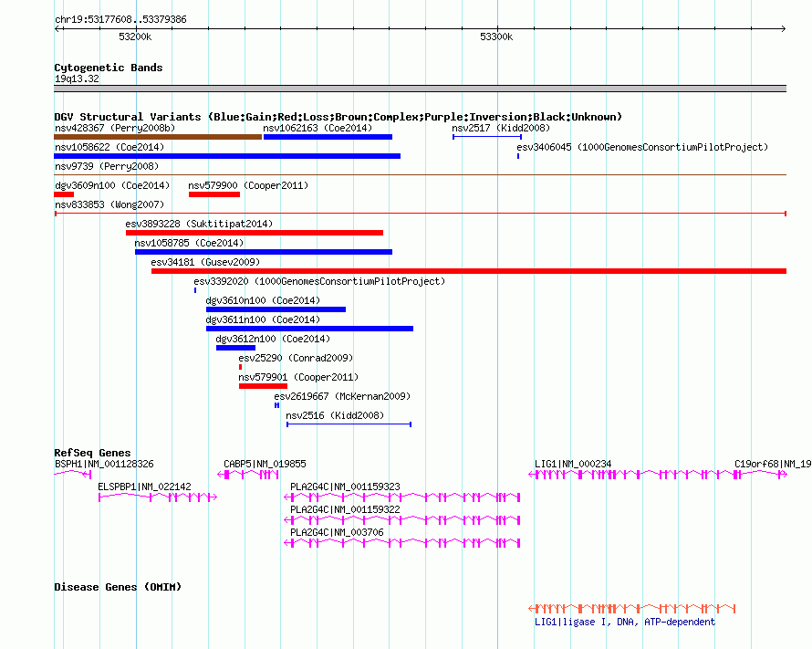Click the chr19:53177608..53379386 coordinate label

click(x=120, y=20)
